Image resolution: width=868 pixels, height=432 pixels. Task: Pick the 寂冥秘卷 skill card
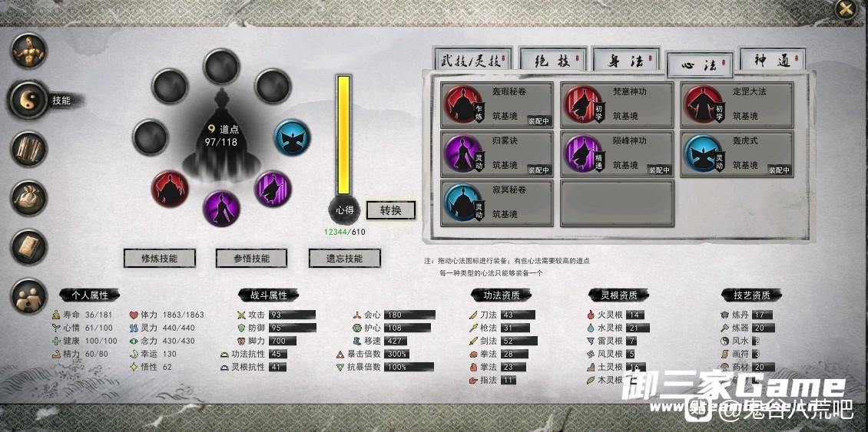pyautogui.click(x=497, y=203)
